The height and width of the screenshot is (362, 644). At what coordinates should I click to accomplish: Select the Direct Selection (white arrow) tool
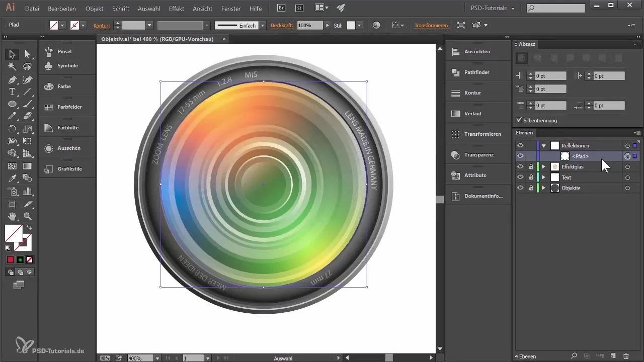pyautogui.click(x=27, y=54)
